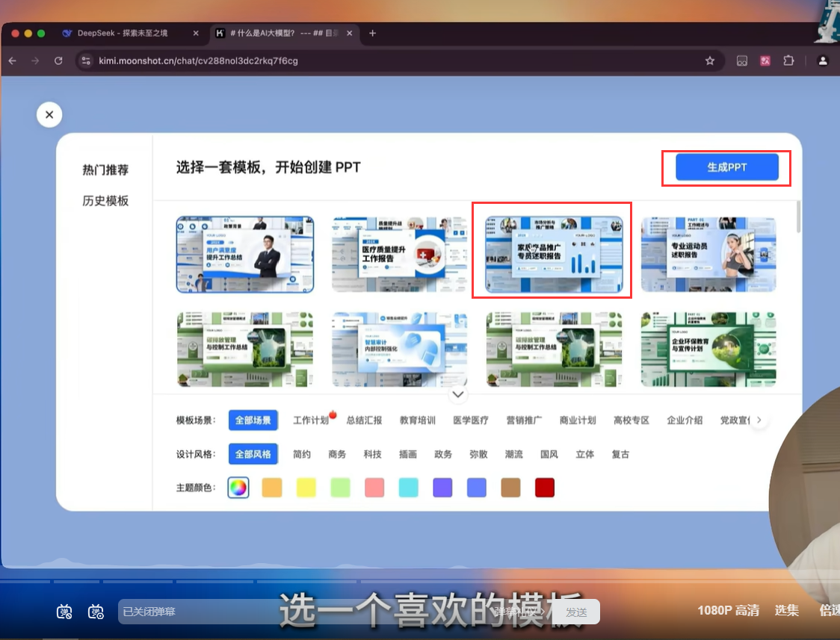Image resolution: width=840 pixels, height=640 pixels.
Task: Close the 什么是AI大模型 browser tab
Action: pyautogui.click(x=350, y=33)
